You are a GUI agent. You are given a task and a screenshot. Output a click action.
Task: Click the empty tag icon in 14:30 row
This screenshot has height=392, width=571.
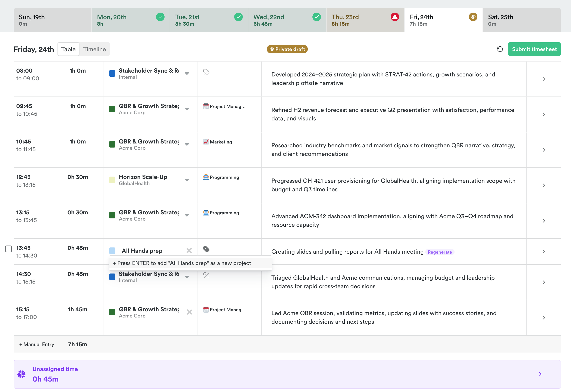(206, 275)
